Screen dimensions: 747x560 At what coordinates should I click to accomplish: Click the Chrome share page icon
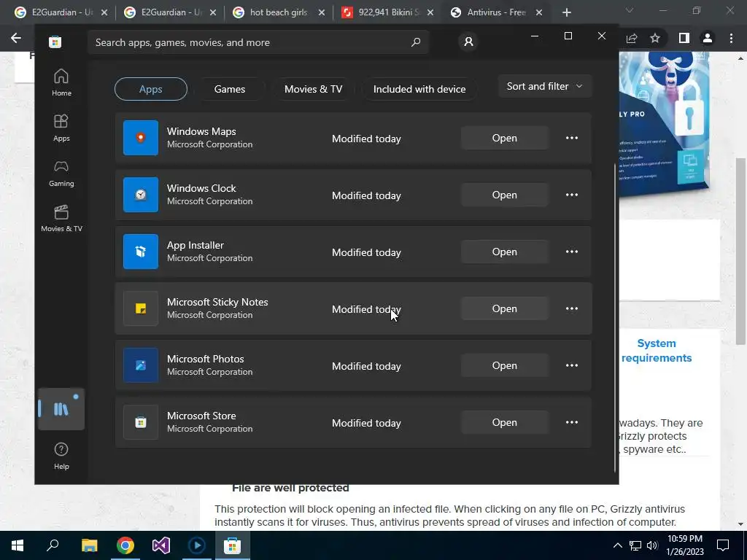pos(632,38)
